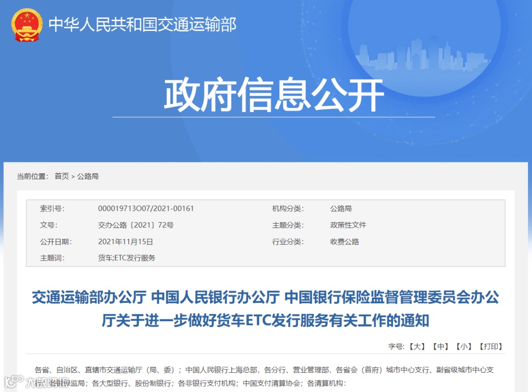Click the notice title about 货车ETC发行服务
Viewport: 532px width, 392px height.
(x=266, y=309)
